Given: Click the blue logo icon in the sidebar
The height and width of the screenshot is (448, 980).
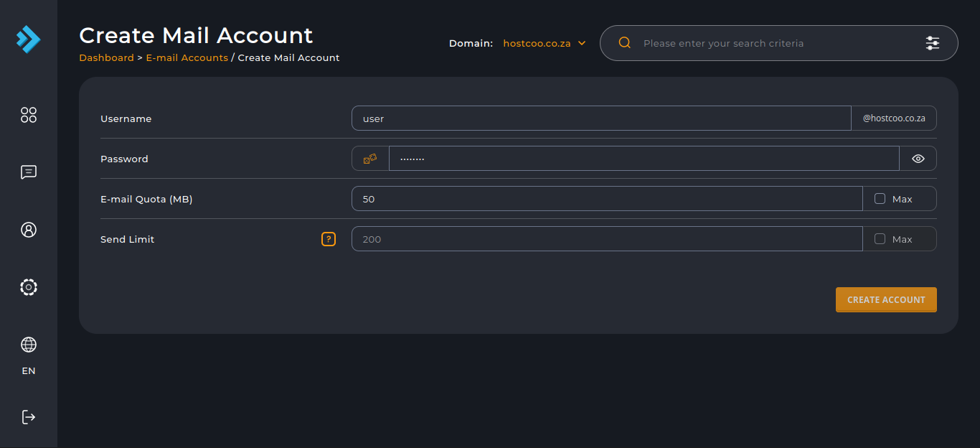Looking at the screenshot, I should tap(29, 39).
